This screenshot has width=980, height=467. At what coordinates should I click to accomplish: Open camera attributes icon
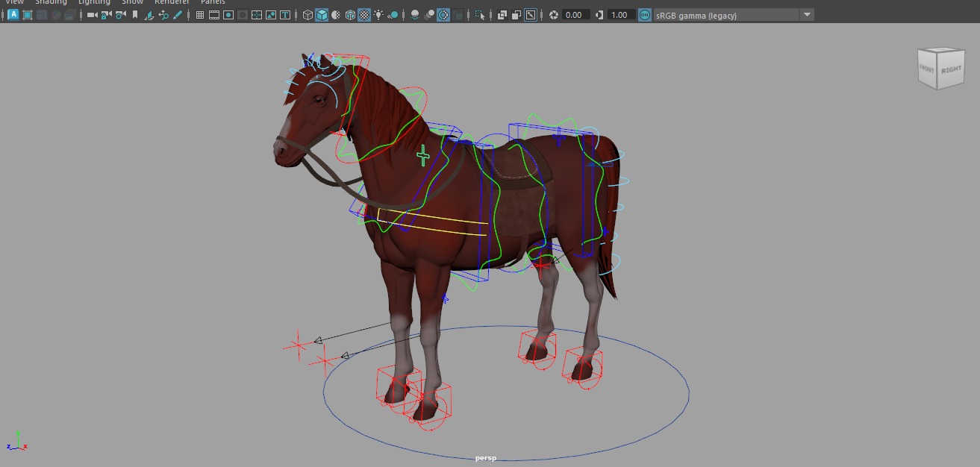[x=120, y=15]
